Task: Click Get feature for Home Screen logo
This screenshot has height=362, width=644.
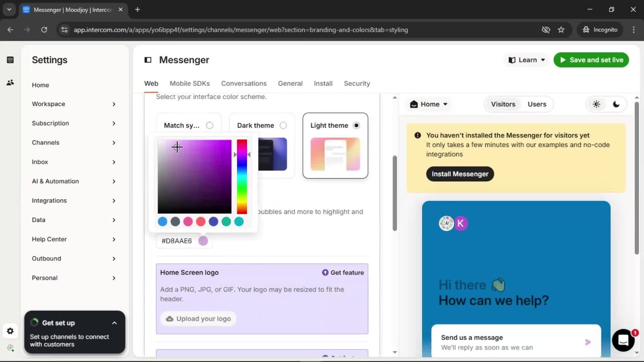Action: click(x=343, y=273)
